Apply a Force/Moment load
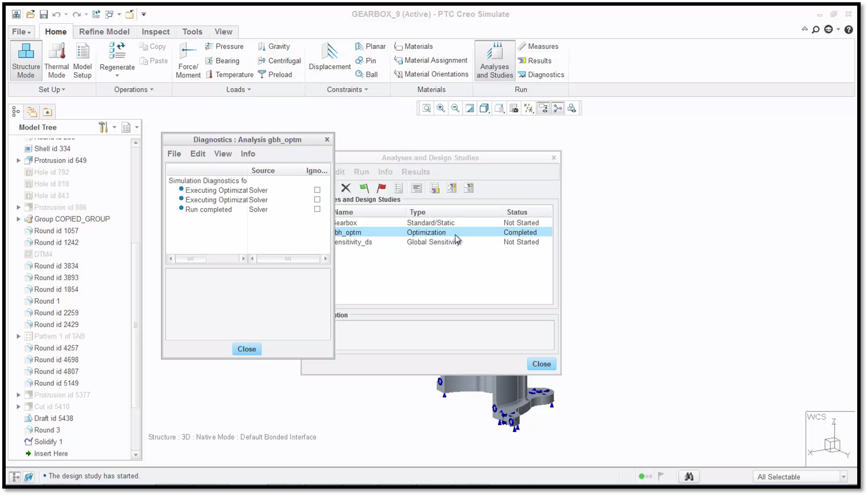The image size is (868, 496). 188,60
